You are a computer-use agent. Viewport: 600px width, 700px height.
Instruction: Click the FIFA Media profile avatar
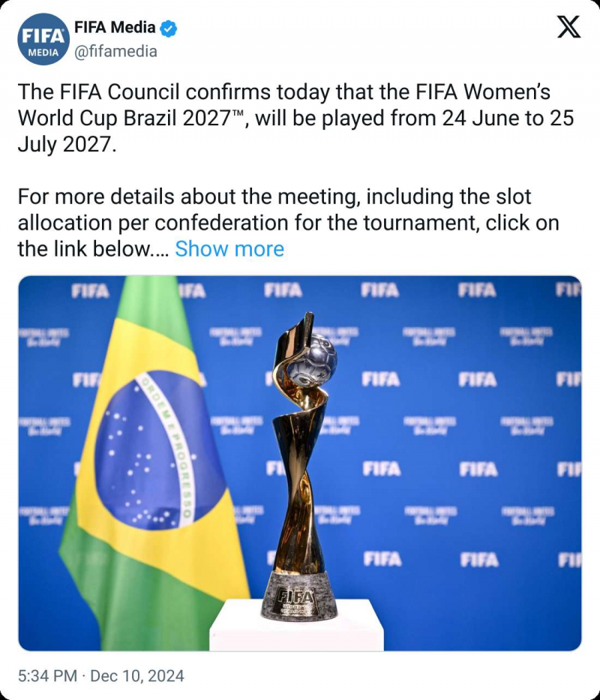click(x=43, y=39)
